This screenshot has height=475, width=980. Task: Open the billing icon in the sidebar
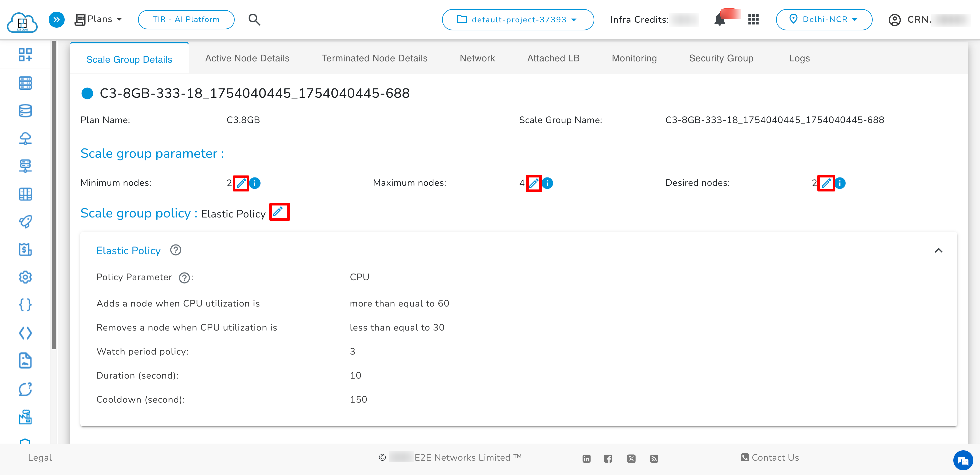[x=25, y=250]
